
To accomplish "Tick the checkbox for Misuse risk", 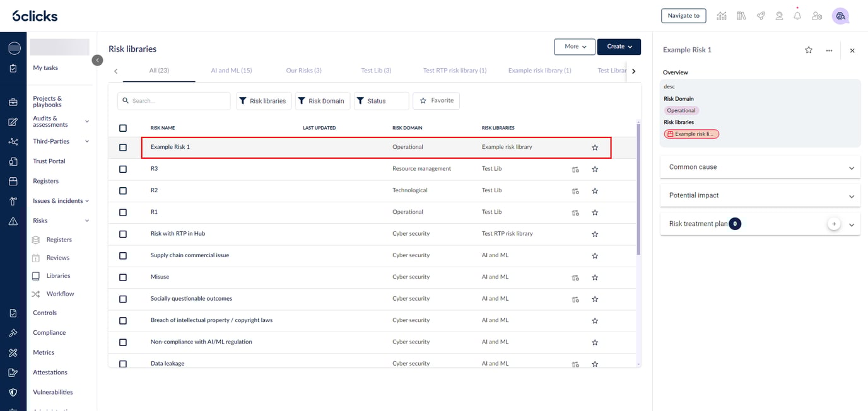I will tap(123, 277).
